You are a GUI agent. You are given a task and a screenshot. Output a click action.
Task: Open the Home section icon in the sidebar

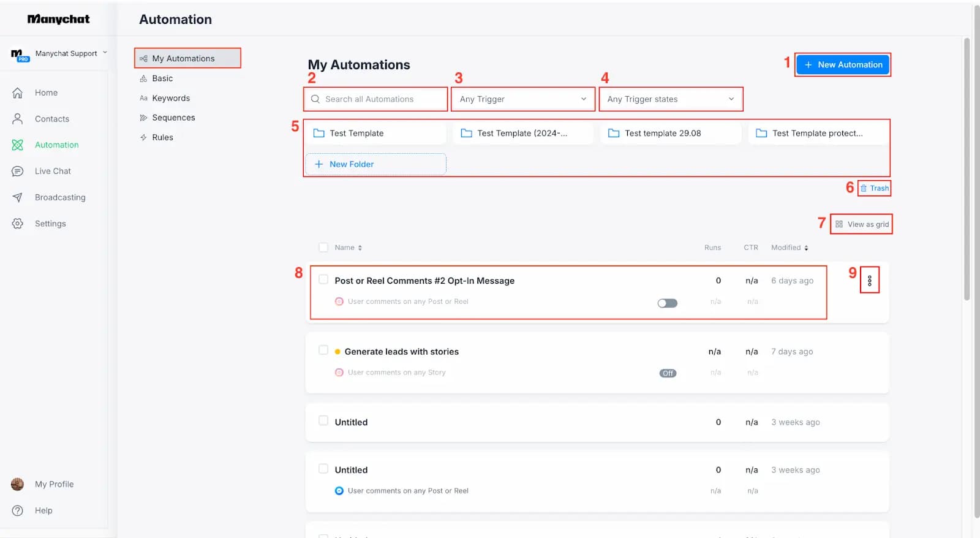tap(18, 93)
